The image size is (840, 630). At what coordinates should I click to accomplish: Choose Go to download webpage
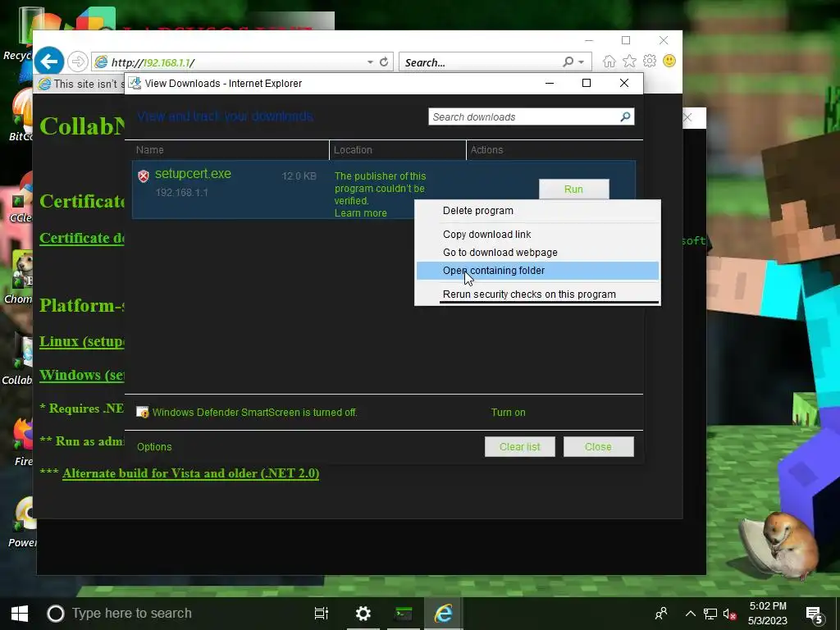537,253
